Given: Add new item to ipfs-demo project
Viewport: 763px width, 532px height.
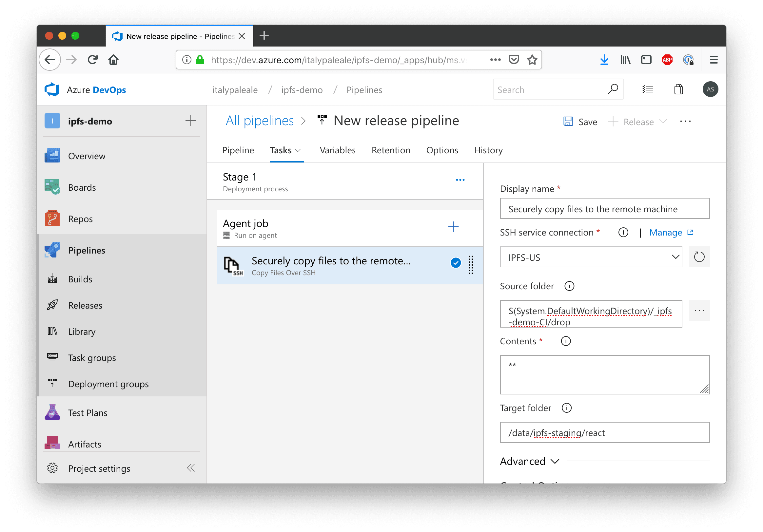Looking at the screenshot, I should 190,121.
